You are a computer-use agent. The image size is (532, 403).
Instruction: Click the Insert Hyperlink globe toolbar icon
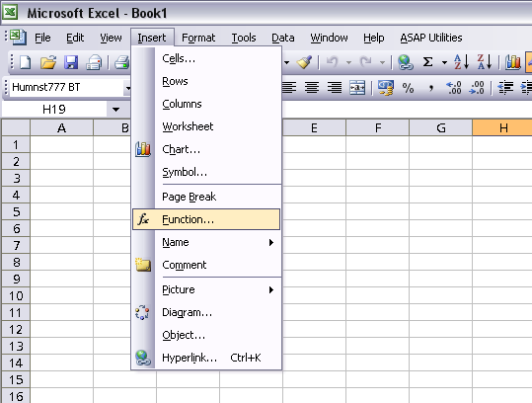(x=405, y=62)
